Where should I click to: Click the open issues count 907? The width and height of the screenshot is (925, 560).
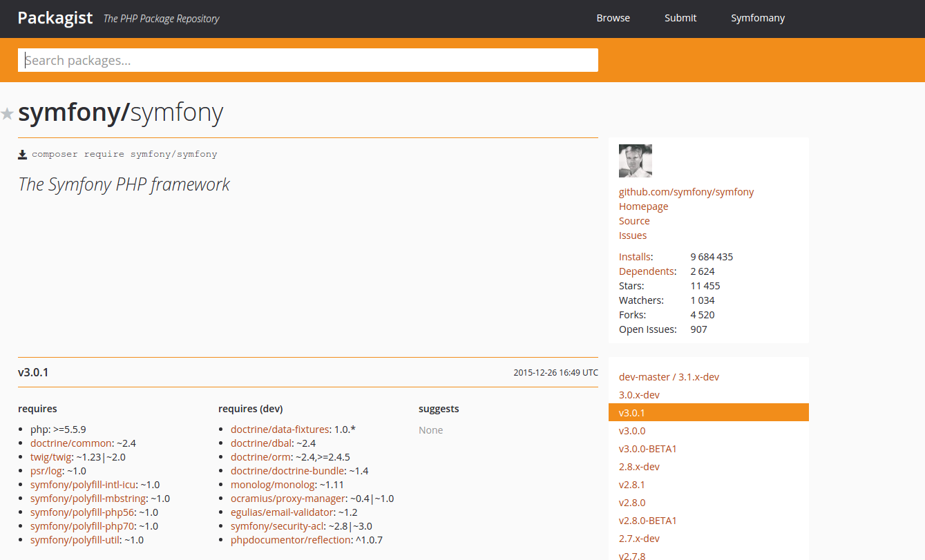[698, 329]
